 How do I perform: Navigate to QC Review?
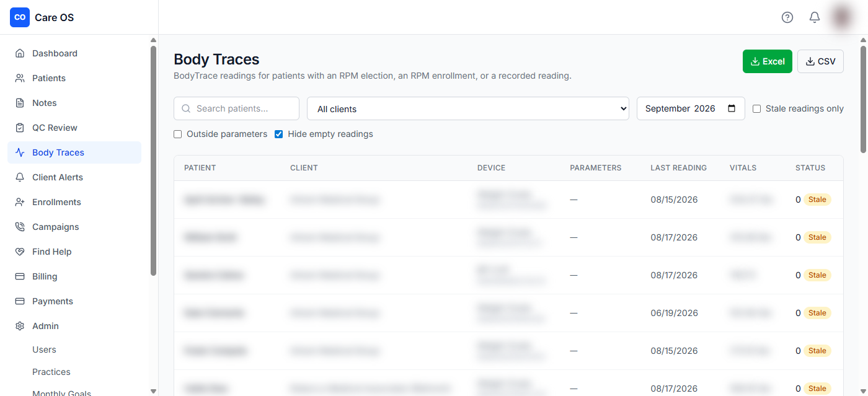(x=74, y=128)
